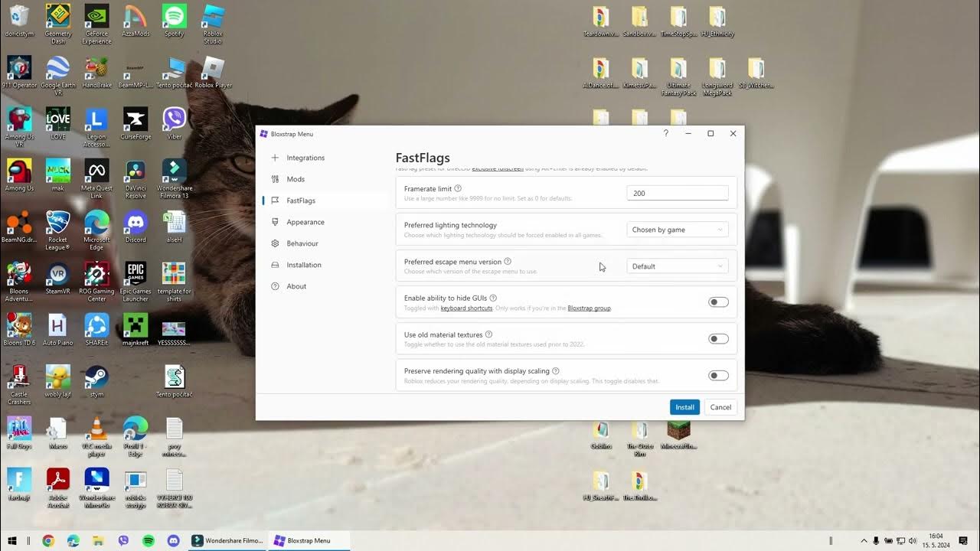Image resolution: width=980 pixels, height=551 pixels.
Task: Select the Spotify desktop icon
Action: (x=175, y=21)
